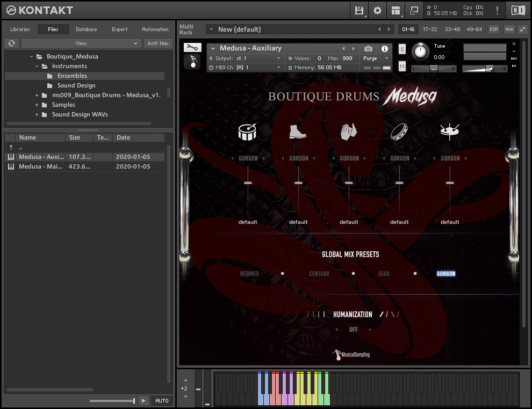Open the instrument info icon

click(385, 48)
